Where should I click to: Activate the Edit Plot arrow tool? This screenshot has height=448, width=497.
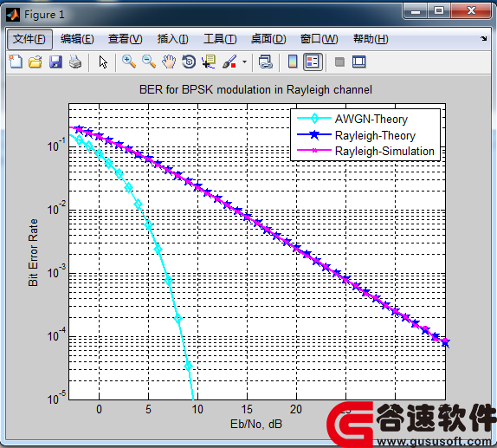103,62
